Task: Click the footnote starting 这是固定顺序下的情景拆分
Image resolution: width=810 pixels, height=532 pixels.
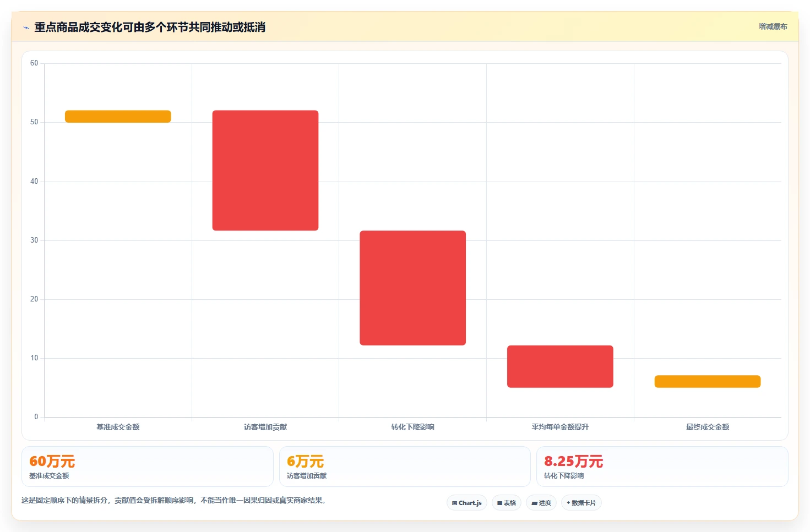Action: coord(175,501)
